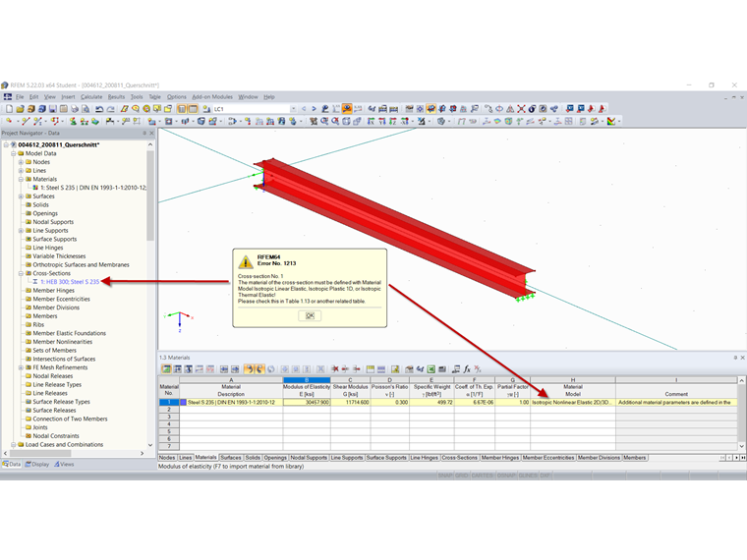Click the warning triangle icon in error dialog

click(246, 261)
